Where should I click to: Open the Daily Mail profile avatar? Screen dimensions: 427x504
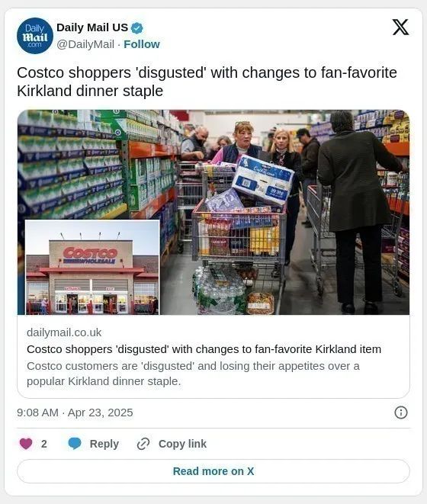click(35, 36)
